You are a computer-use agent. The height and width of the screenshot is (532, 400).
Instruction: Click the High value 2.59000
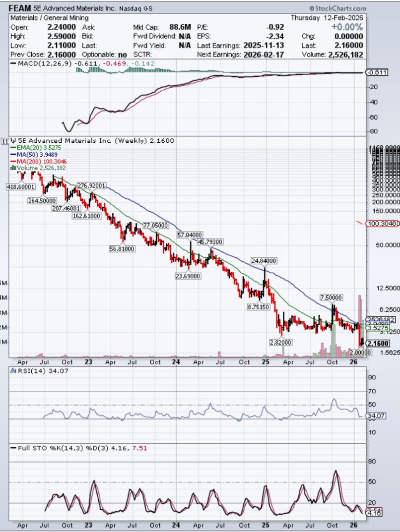click(62, 36)
